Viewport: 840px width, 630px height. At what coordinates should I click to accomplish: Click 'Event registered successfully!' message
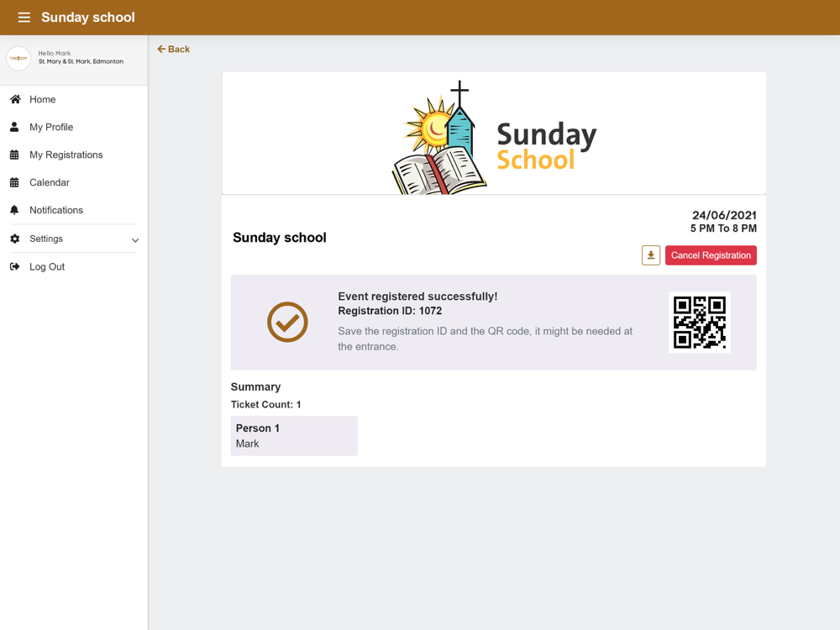[x=417, y=297]
